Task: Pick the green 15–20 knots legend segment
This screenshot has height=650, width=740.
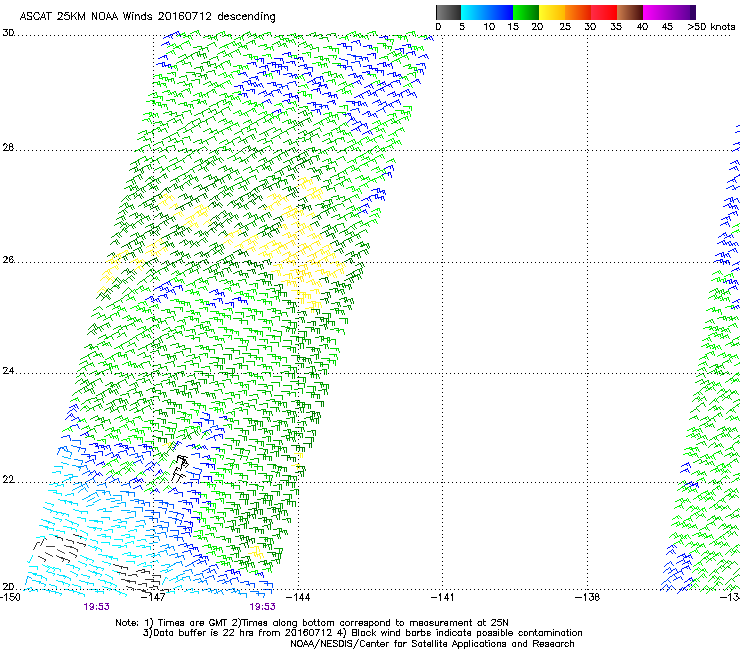Action: (526, 12)
